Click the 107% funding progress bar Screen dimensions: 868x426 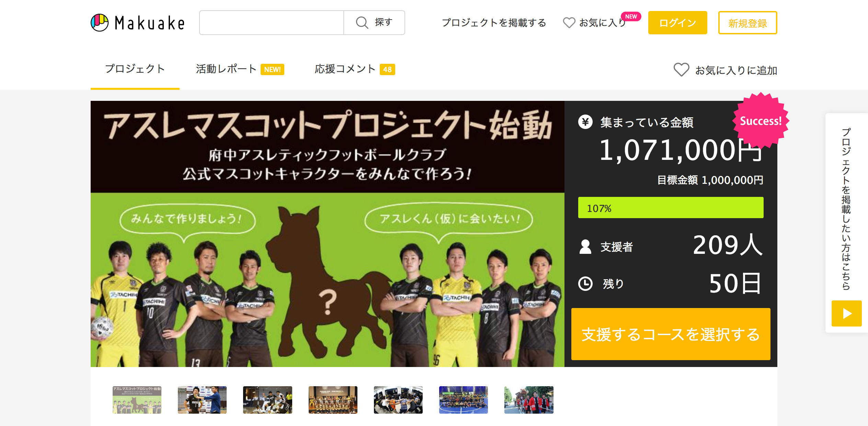click(671, 208)
